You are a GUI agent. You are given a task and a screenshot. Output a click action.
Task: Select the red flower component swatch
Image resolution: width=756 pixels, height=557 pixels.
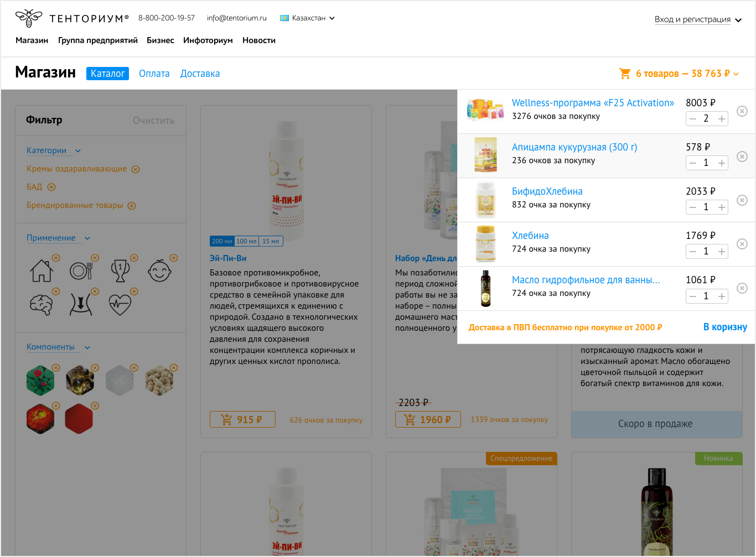coord(40,381)
